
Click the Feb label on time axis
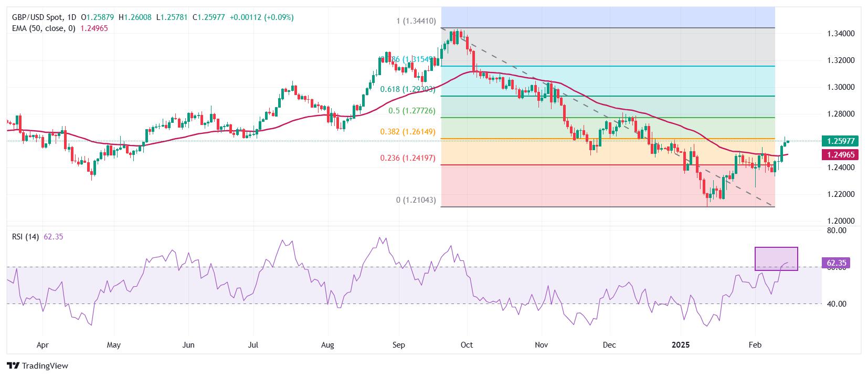(x=755, y=345)
